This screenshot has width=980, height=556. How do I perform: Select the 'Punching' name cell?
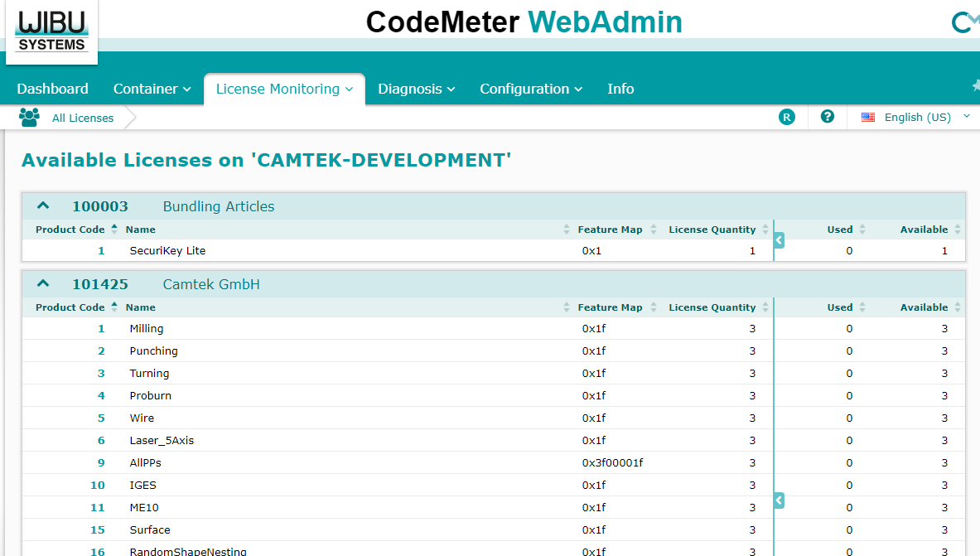(154, 351)
